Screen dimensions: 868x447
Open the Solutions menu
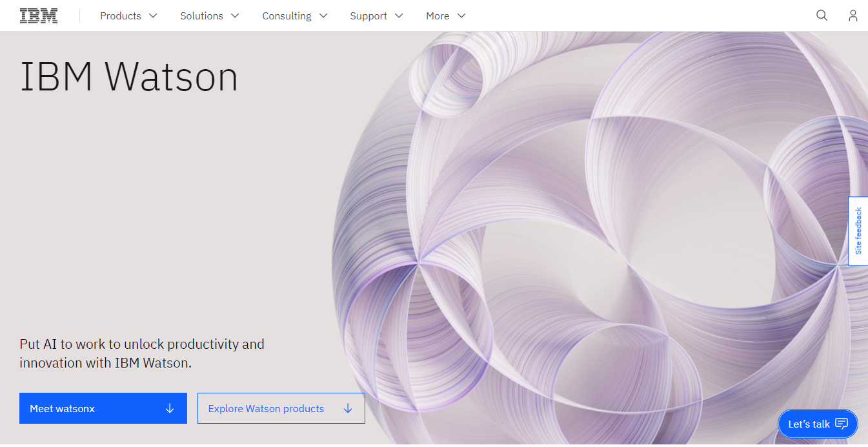tap(210, 16)
